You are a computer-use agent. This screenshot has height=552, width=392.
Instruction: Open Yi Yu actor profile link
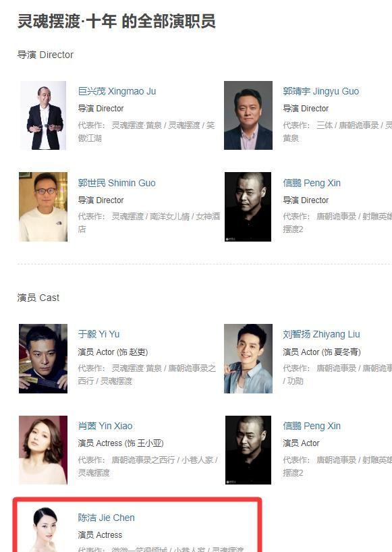pyautogui.click(x=99, y=334)
